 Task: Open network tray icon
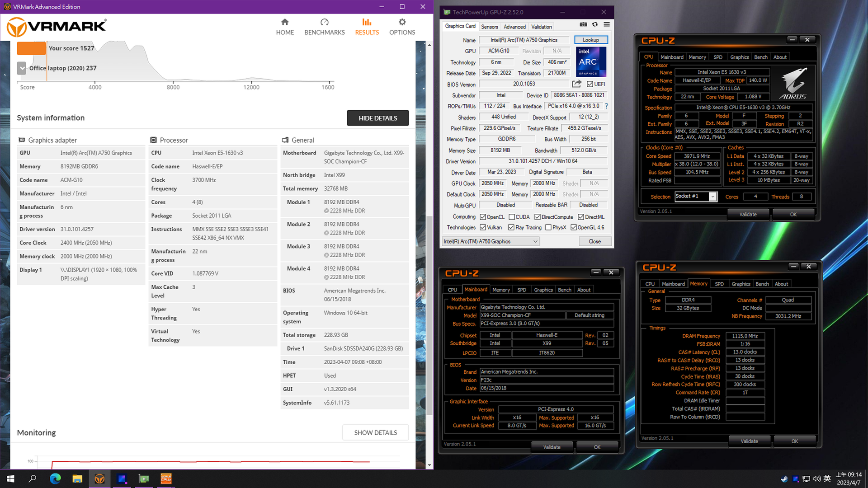pos(806,479)
